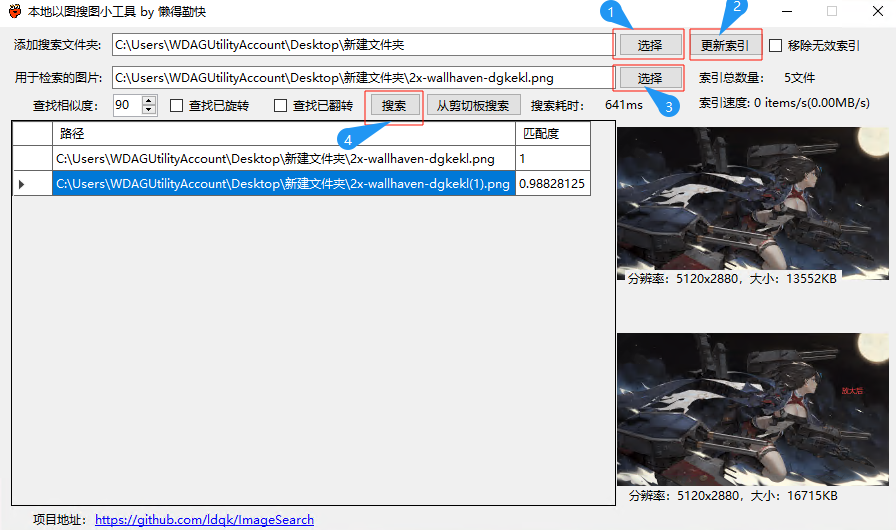Click the bottom preview image of 16715KB
Screen dimensions: 896x530
753,409
